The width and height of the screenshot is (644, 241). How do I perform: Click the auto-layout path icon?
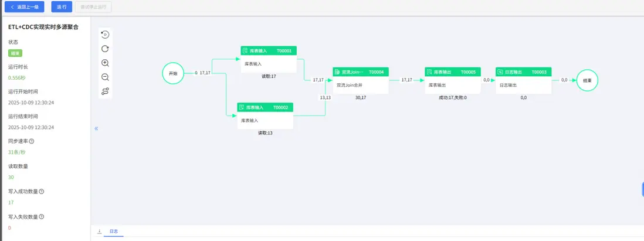pos(105,91)
